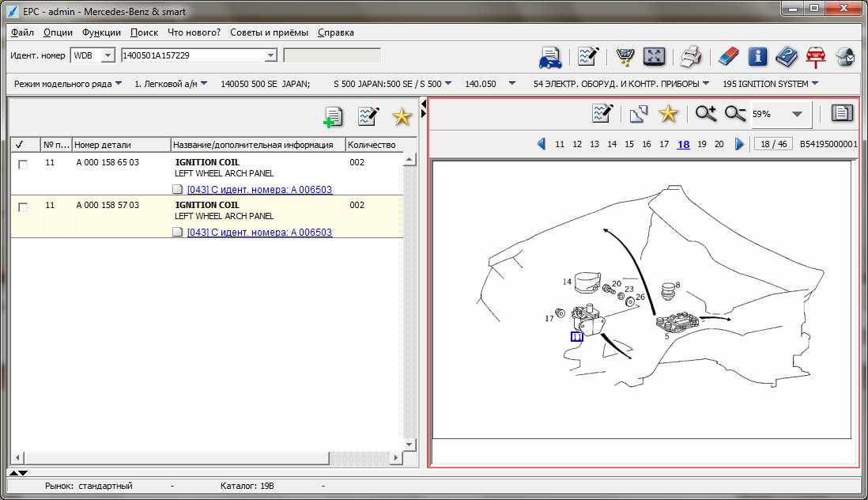This screenshot has width=868, height=500.
Task: Tick the checkbox for part A 000 158 57 03
Action: point(23,207)
